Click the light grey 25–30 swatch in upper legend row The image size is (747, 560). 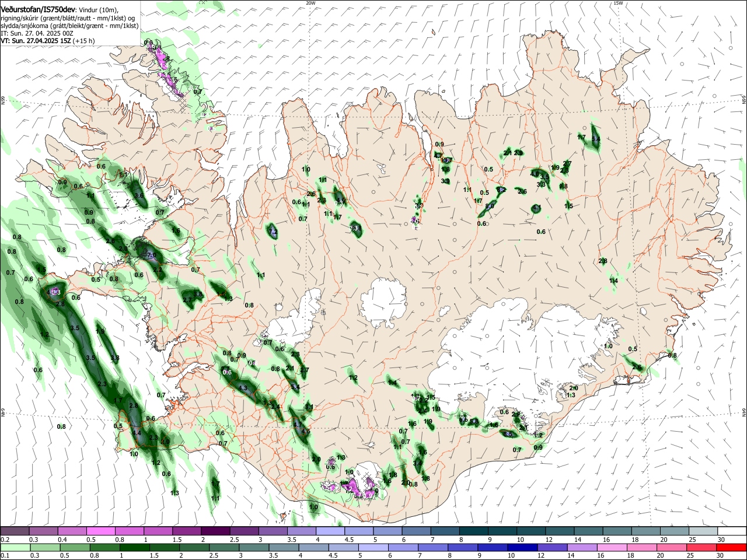pos(702,531)
